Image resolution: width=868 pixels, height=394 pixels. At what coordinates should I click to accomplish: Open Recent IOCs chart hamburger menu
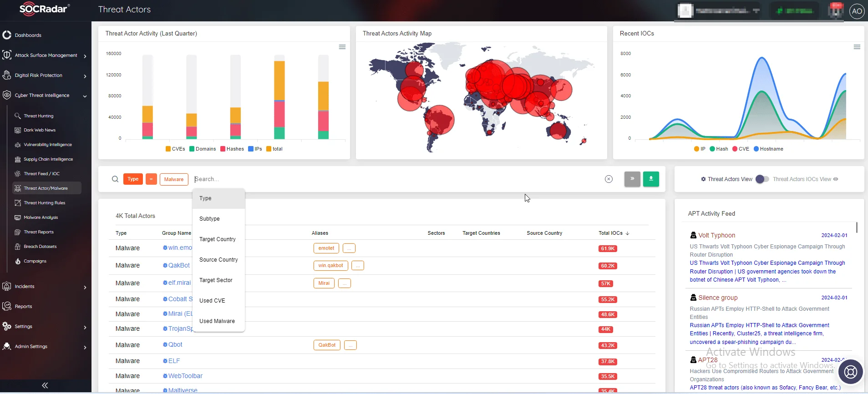pyautogui.click(x=857, y=47)
